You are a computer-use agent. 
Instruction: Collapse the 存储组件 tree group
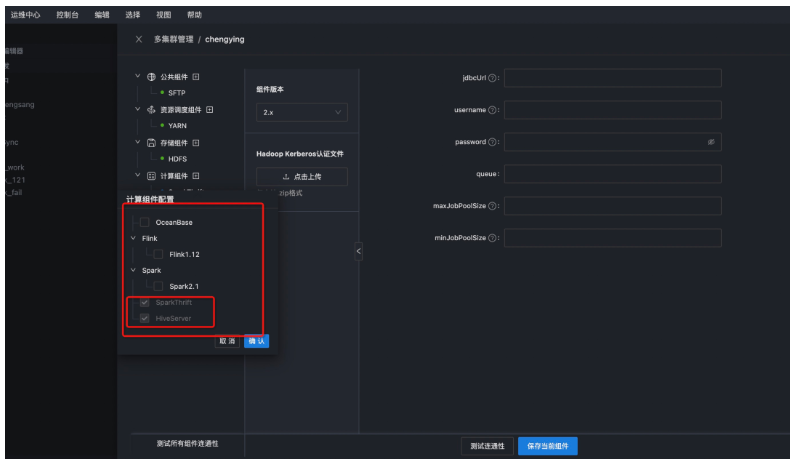[138, 142]
